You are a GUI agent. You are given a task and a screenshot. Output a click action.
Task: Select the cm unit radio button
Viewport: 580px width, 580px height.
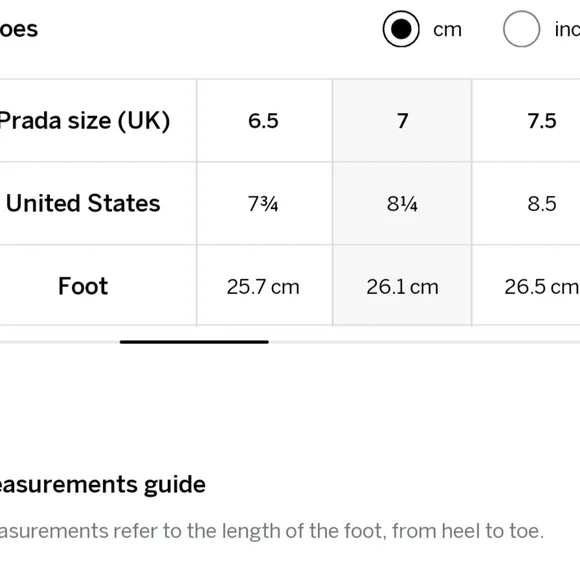coord(401,29)
